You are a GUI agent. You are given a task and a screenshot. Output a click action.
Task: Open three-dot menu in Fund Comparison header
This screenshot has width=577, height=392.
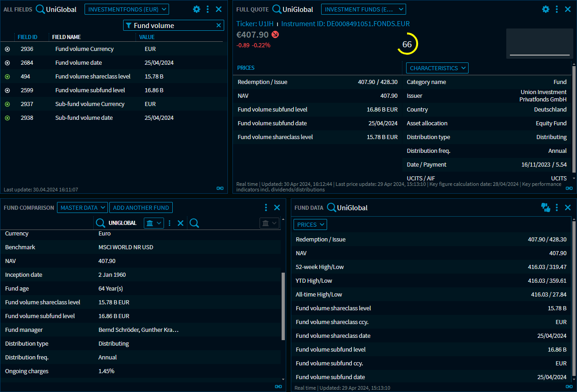(x=266, y=207)
